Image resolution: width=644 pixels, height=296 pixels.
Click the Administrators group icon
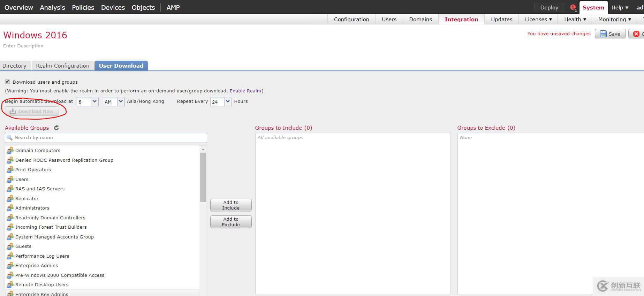10,208
